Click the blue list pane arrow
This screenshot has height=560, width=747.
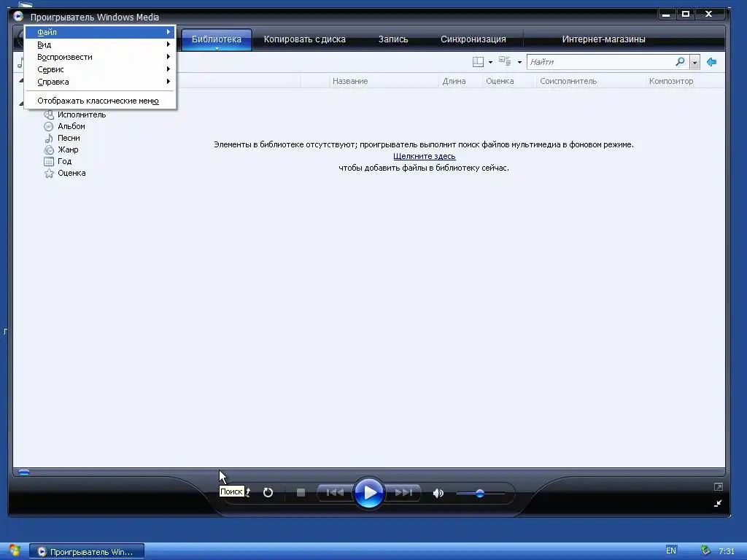[x=712, y=62]
